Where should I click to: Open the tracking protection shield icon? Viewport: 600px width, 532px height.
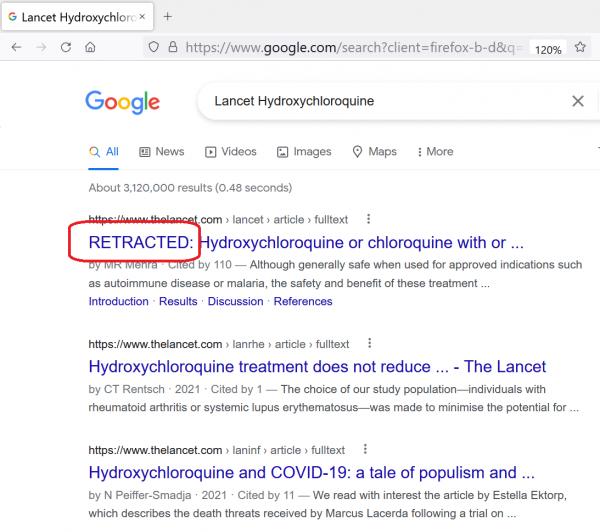tap(153, 47)
